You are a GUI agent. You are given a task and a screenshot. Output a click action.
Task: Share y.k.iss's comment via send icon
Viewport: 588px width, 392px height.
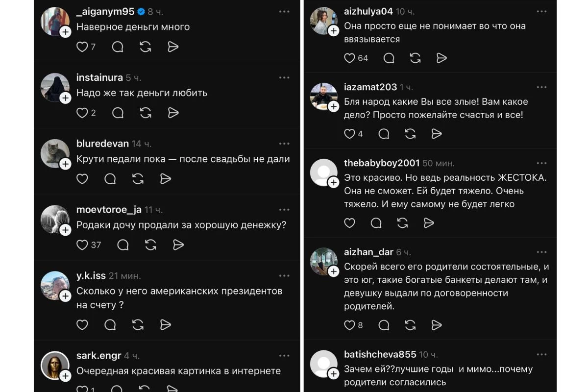pos(165,324)
